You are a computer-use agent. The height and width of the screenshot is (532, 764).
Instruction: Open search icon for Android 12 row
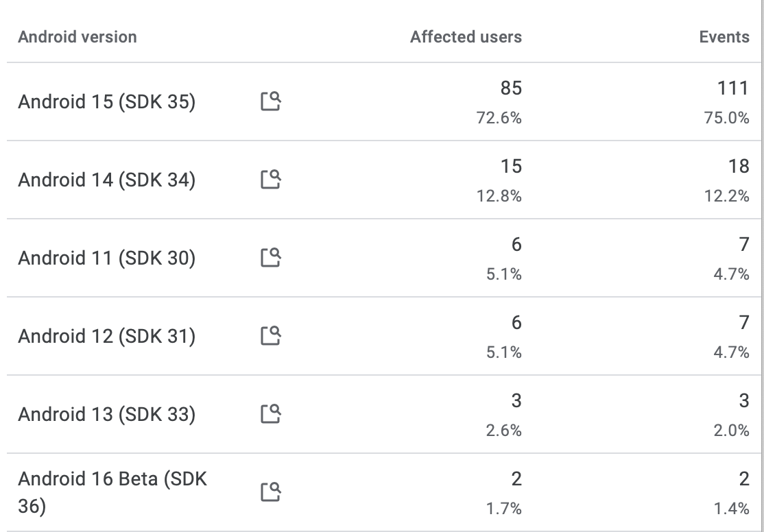271,336
